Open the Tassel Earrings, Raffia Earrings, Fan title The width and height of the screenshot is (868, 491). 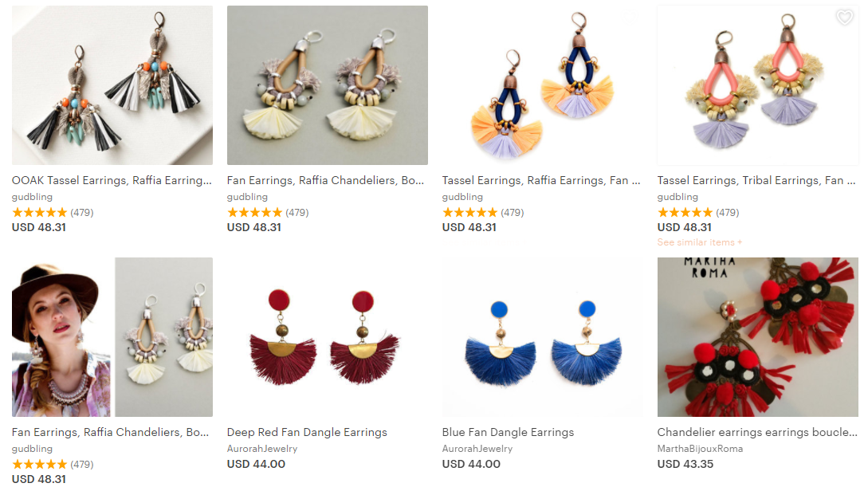pos(541,180)
